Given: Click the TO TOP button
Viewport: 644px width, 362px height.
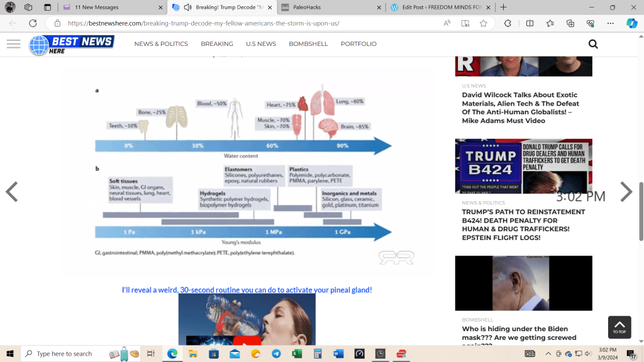Looking at the screenshot, I should click(619, 327).
